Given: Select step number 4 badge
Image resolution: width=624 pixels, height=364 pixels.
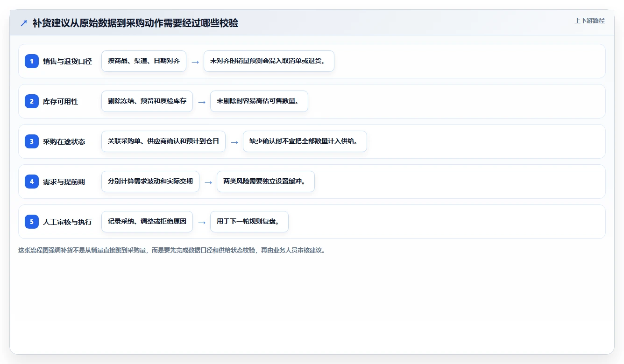Looking at the screenshot, I should point(32,182).
